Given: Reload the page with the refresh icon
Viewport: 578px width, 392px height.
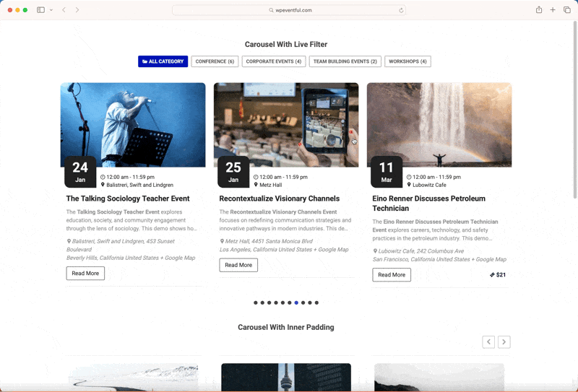Looking at the screenshot, I should tap(401, 10).
